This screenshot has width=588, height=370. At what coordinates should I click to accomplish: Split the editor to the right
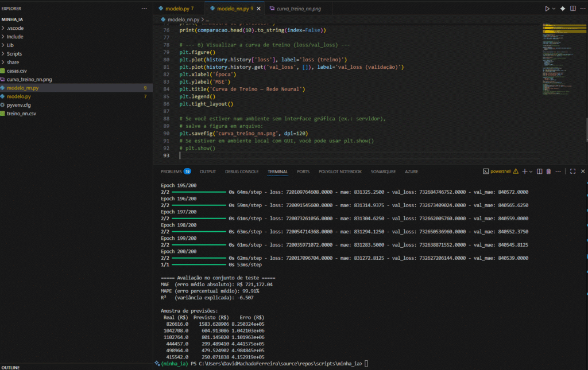pyautogui.click(x=572, y=9)
